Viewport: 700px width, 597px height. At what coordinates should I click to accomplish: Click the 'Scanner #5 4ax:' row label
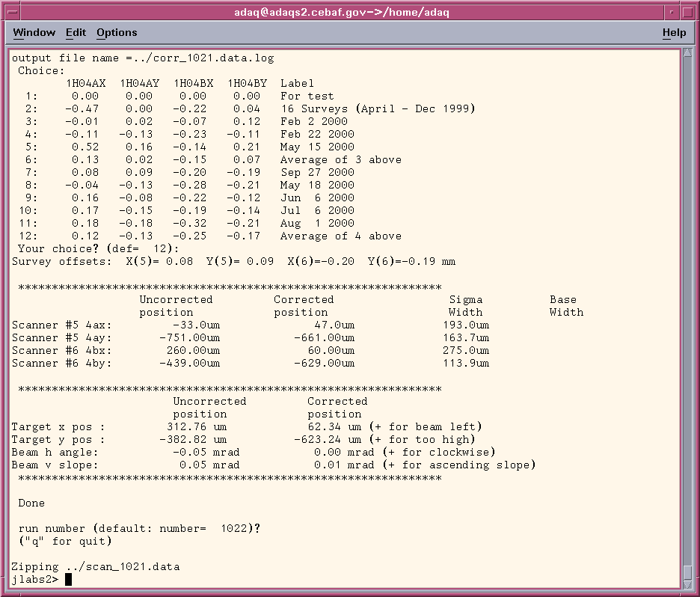click(61, 325)
